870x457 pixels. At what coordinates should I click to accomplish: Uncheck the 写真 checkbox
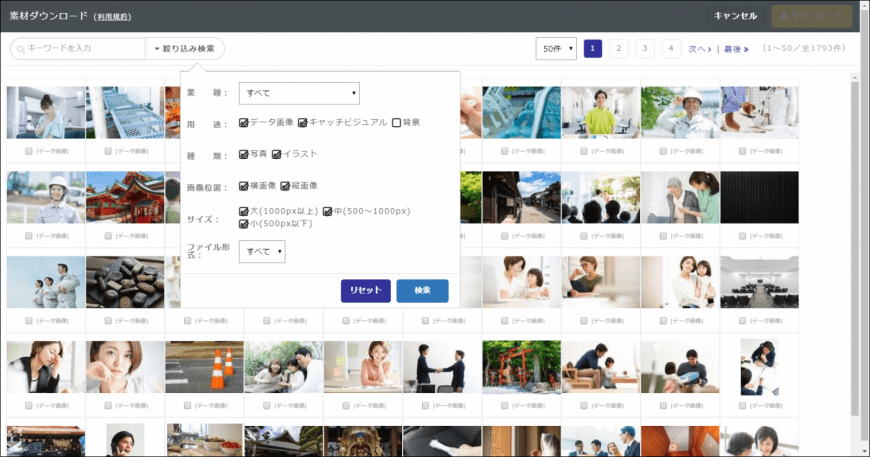pos(244,154)
